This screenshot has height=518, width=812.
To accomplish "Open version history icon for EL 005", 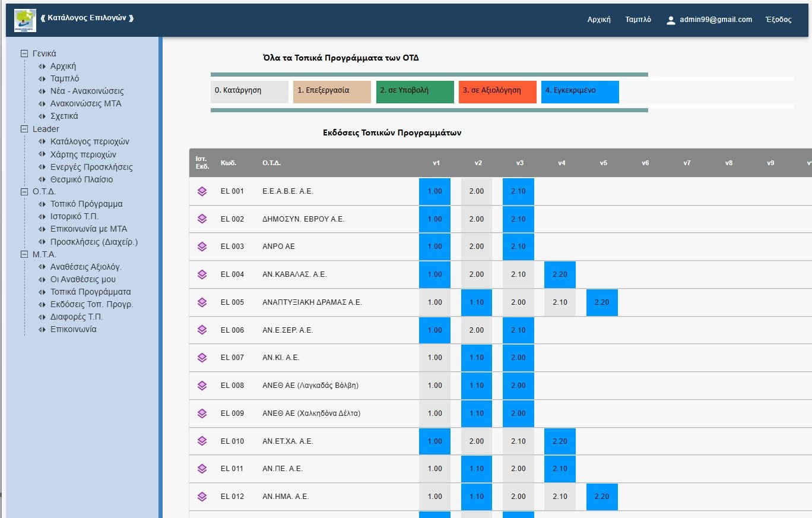I will (202, 302).
